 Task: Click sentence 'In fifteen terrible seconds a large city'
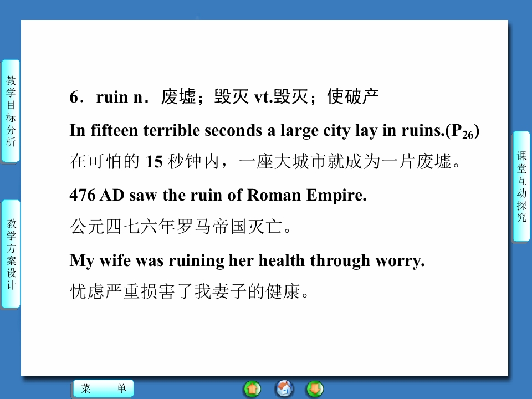coord(209,131)
